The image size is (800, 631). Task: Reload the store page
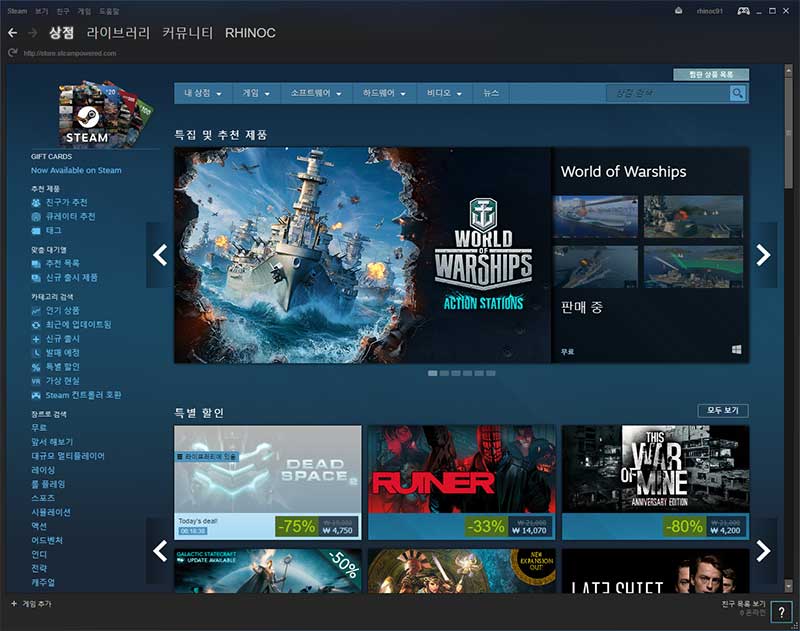tap(13, 53)
